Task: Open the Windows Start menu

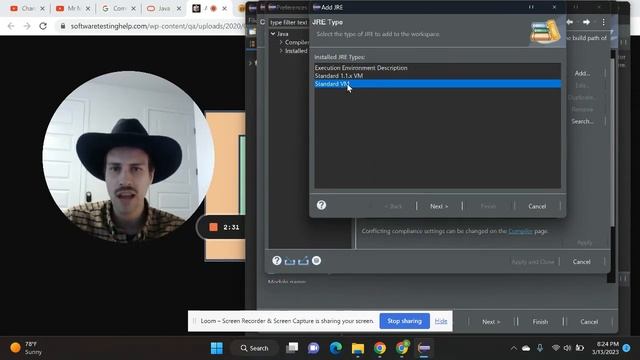Action: pyautogui.click(x=217, y=348)
